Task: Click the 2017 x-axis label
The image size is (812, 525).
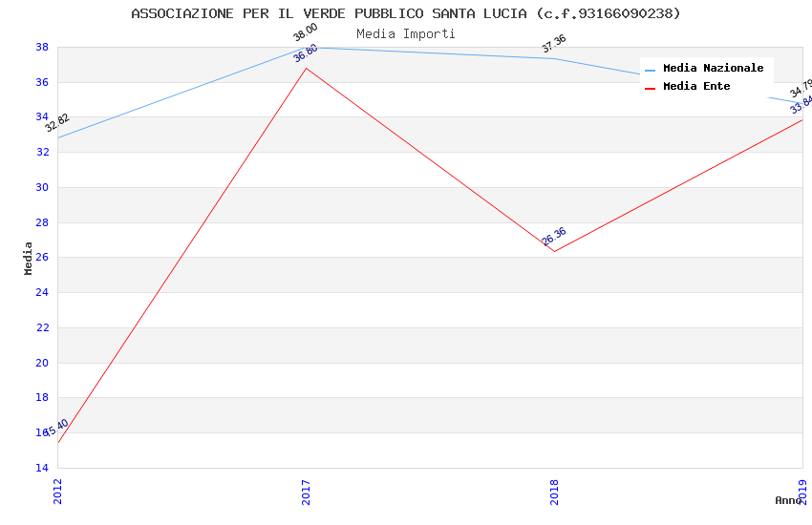Action: click(x=306, y=493)
